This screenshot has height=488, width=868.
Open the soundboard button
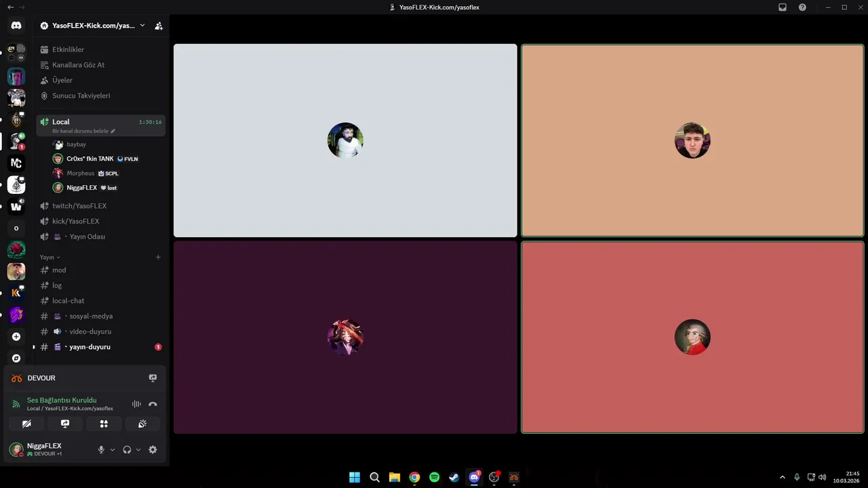[x=142, y=424]
